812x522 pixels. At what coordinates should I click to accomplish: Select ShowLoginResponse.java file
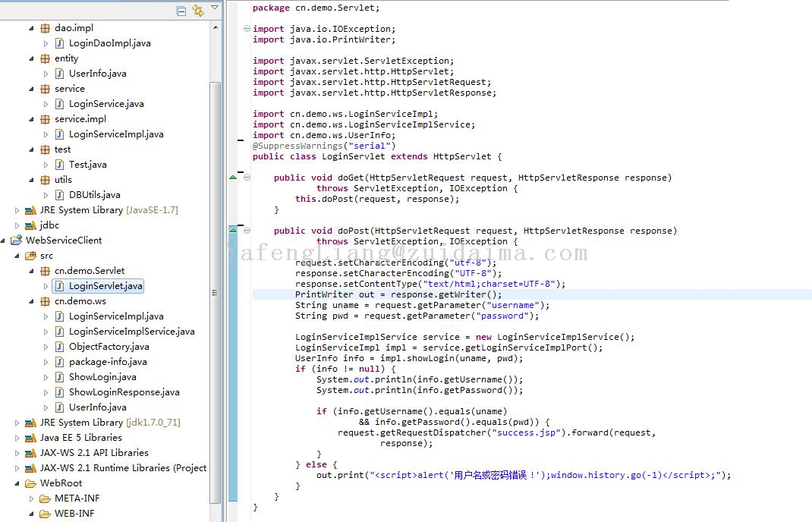[124, 392]
